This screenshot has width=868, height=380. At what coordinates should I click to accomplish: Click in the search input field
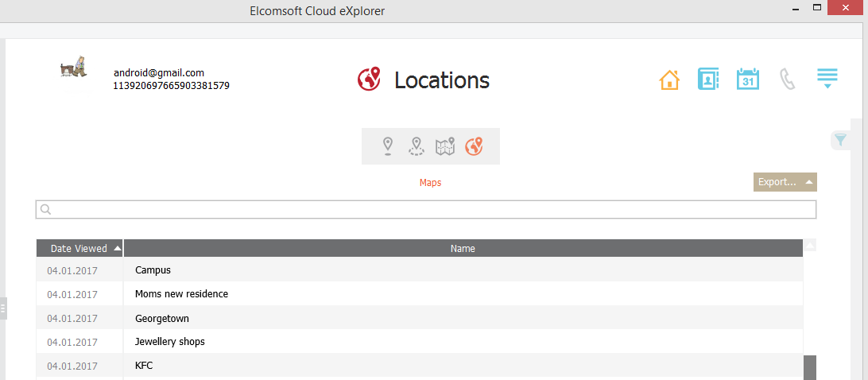pyautogui.click(x=429, y=209)
